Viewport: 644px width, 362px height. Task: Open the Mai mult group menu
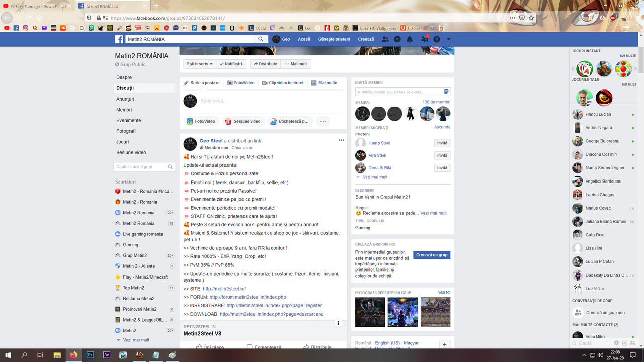[295, 64]
